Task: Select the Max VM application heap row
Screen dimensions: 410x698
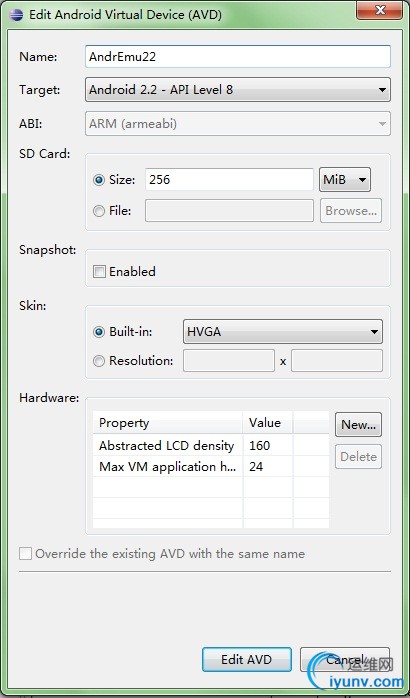Action: point(211,467)
